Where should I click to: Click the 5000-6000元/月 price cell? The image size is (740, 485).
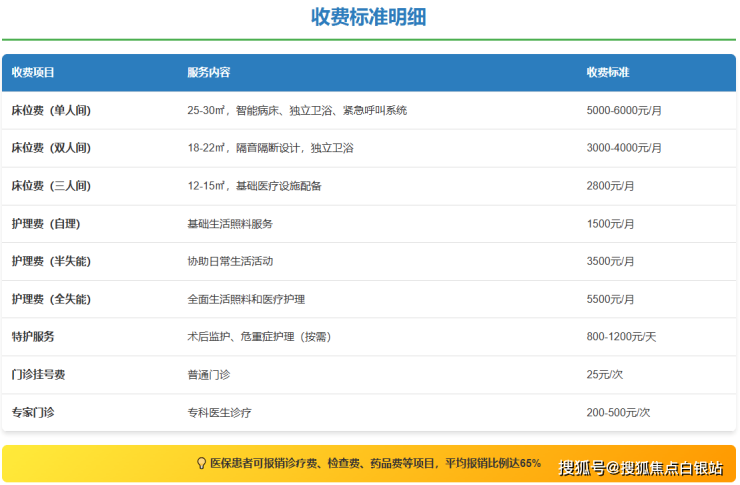(x=624, y=110)
